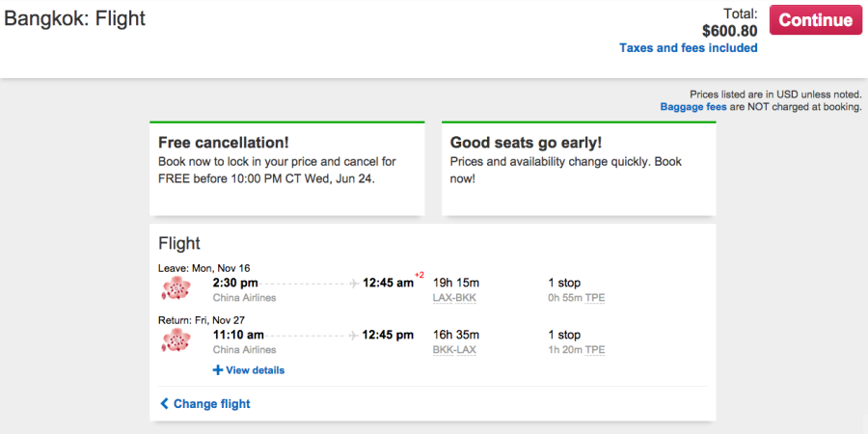Click the Bangkok: Flight heading
Screen dimensions: 868x434
[74, 18]
